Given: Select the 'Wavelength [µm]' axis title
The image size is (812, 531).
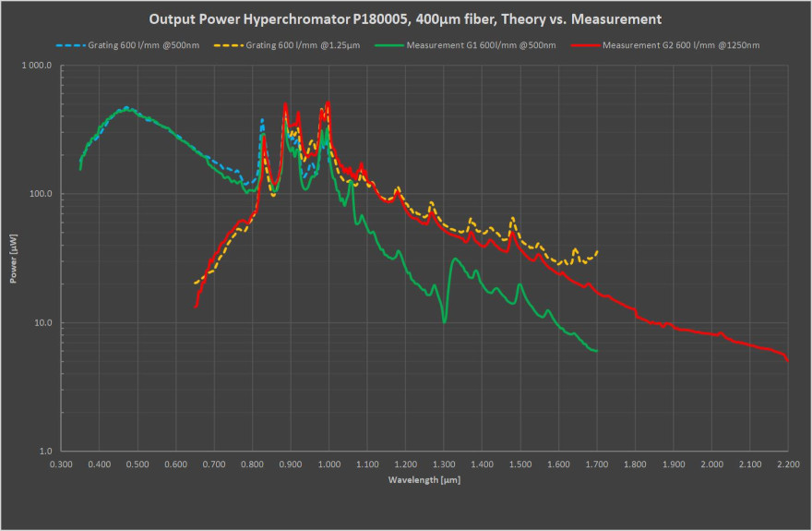Looking at the screenshot, I should coord(424,479).
